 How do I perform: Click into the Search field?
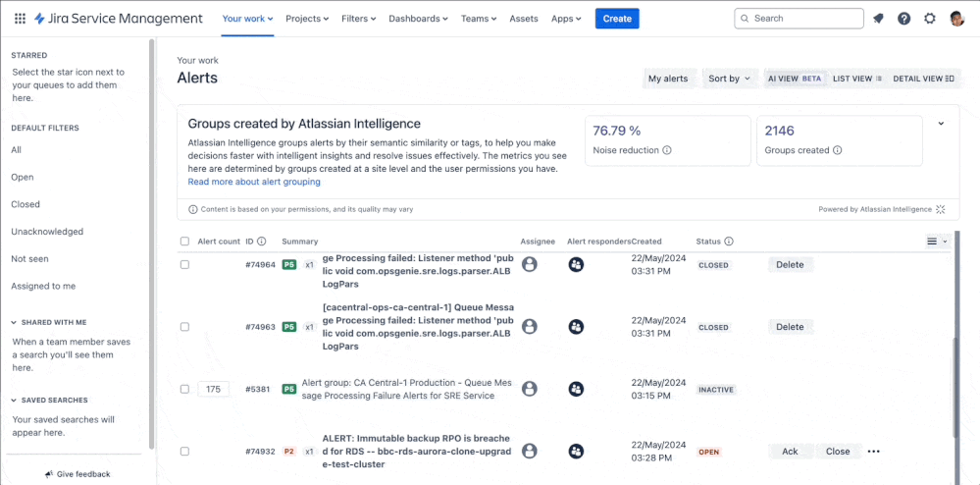[x=799, y=19]
